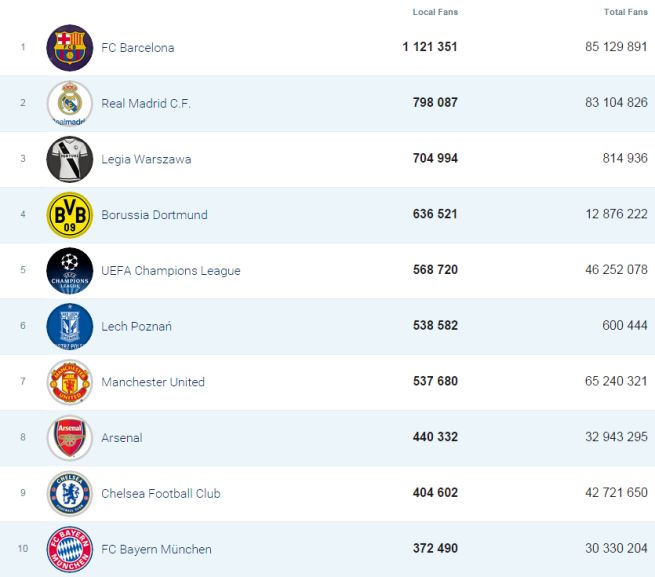Sort by the Total Fans column header

pos(625,12)
